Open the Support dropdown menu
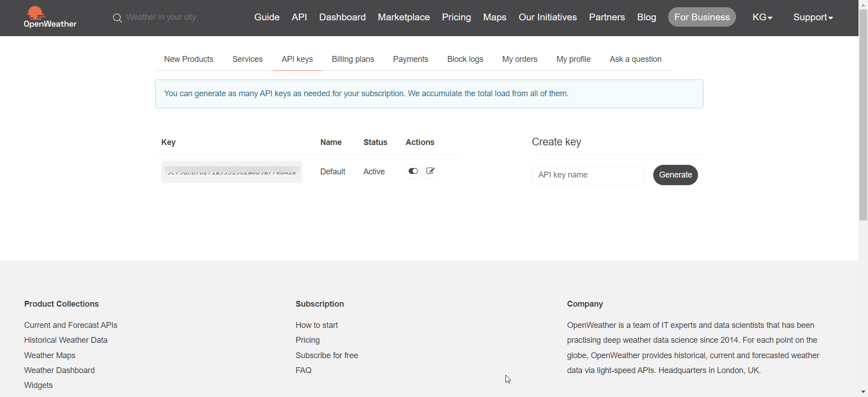Screen dimensions: 868x397 tap(813, 17)
